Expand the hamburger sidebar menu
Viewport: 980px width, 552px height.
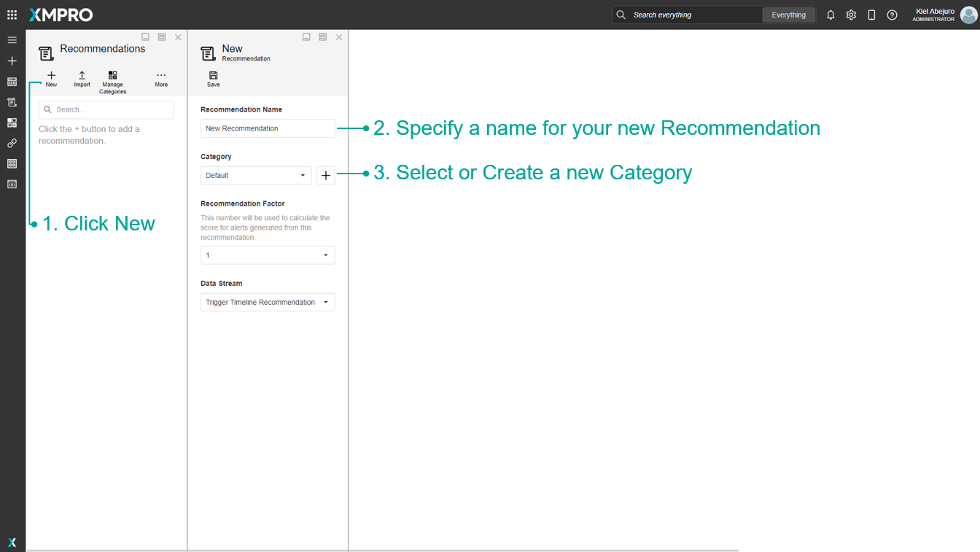[x=12, y=40]
